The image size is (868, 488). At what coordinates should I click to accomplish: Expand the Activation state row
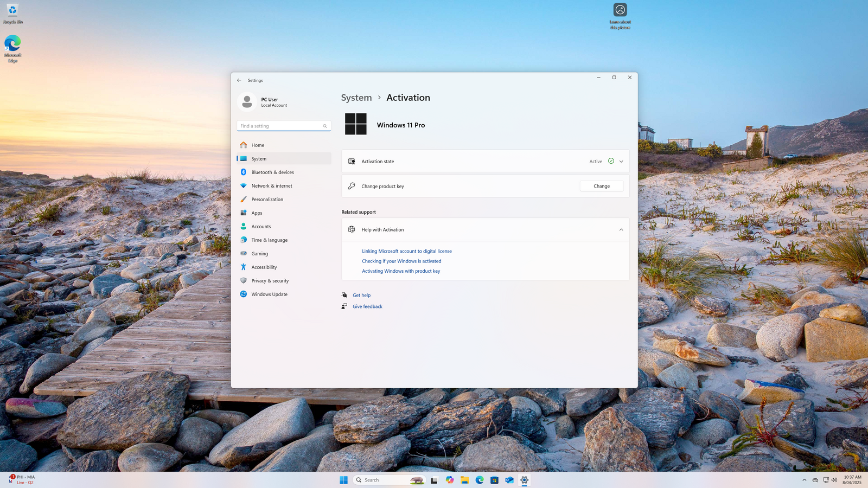486,161
